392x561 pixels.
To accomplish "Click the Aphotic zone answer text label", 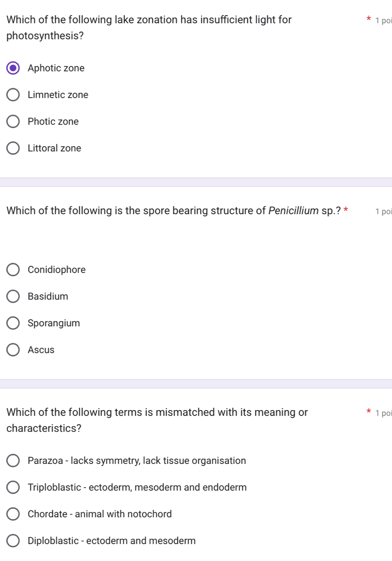I will pyautogui.click(x=56, y=68).
